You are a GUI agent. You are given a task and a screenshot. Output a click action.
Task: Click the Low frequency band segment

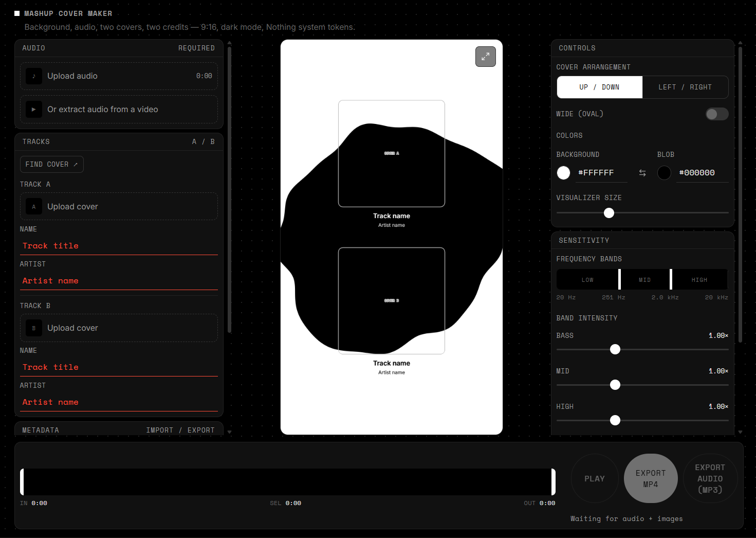pyautogui.click(x=587, y=280)
